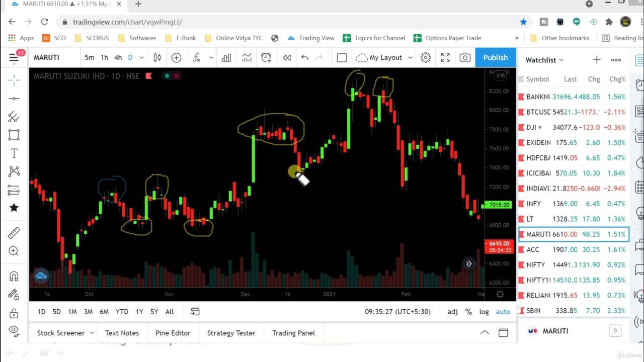Select the RELIANCE watchlist row
This screenshot has height=362, width=644.
(574, 295)
